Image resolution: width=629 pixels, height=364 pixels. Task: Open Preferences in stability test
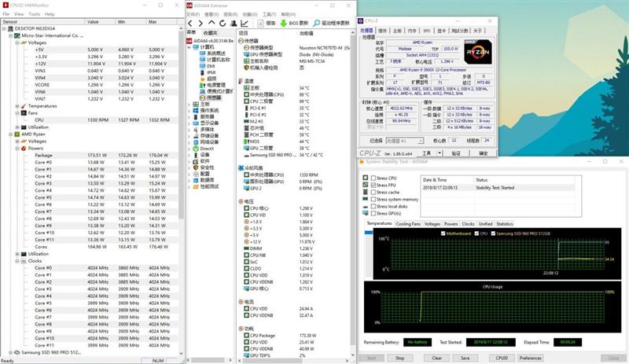pos(530,358)
